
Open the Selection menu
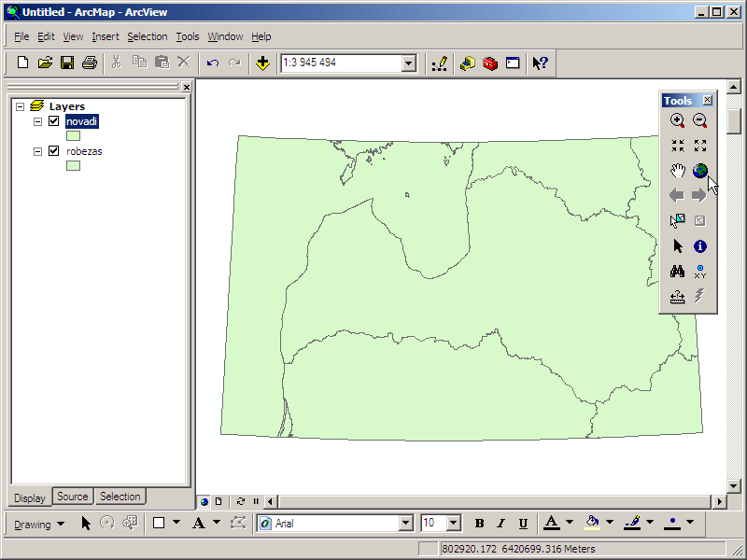(x=148, y=36)
